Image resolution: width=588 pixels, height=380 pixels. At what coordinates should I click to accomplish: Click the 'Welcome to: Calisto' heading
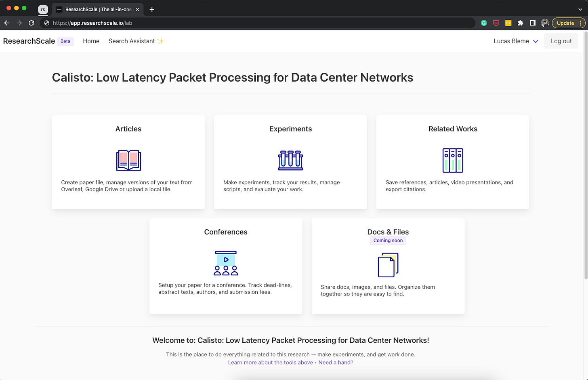point(290,340)
